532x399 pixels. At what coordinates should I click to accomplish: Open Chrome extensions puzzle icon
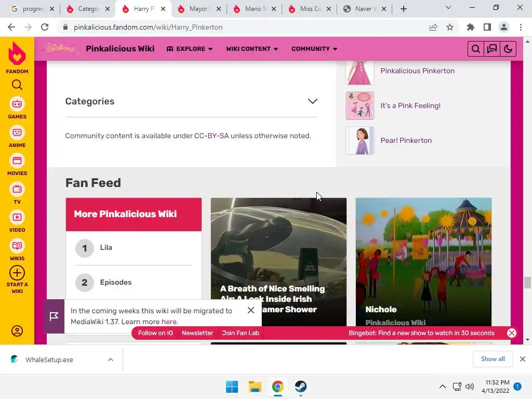point(471,27)
